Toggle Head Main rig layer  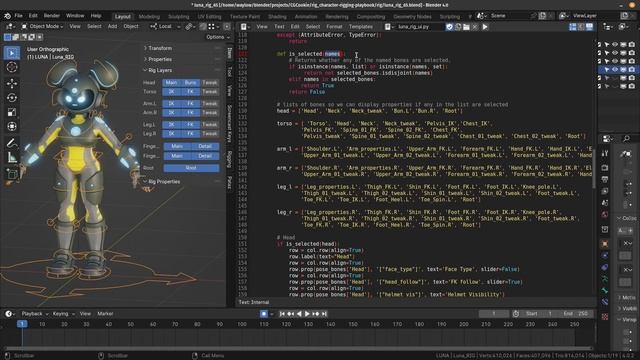coord(171,83)
